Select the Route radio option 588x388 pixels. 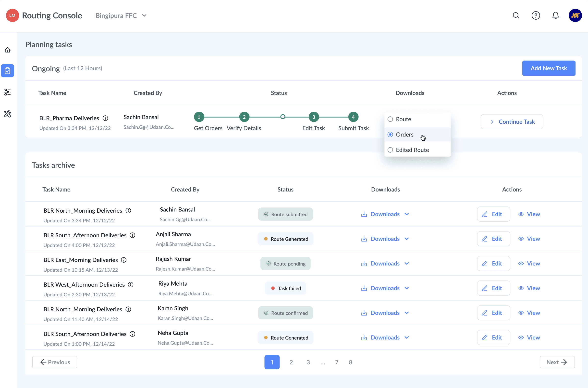coord(390,119)
